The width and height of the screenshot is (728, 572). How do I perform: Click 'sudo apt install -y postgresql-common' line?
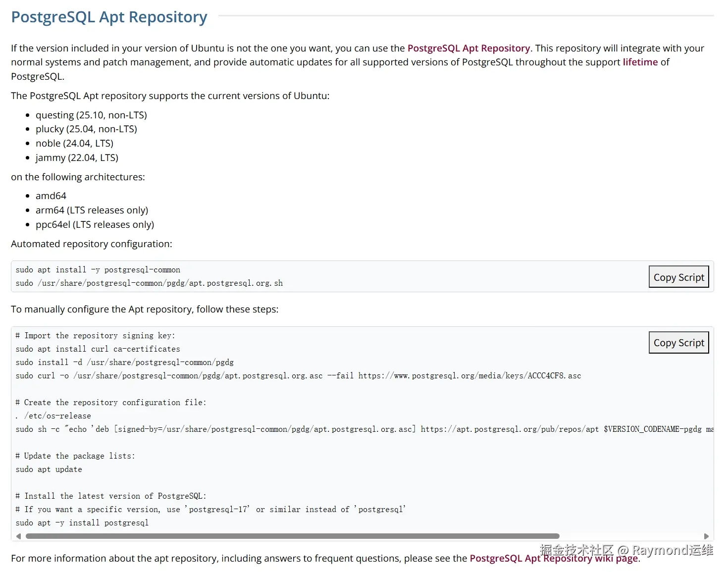98,270
